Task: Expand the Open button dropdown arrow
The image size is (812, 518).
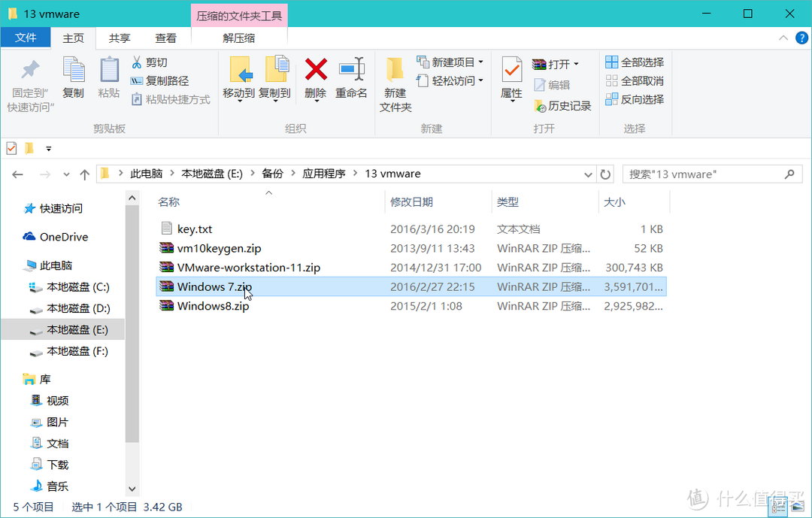Action: 577,64
